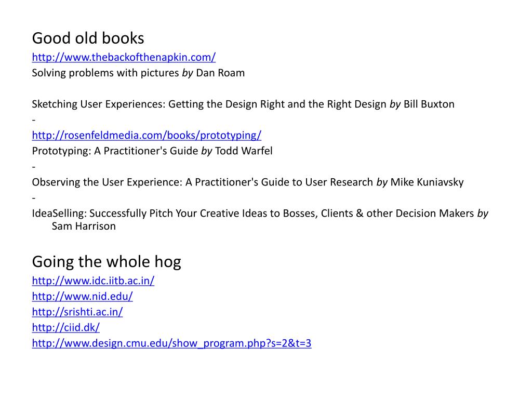Screen dimensions: 532x399
Task: Open the rosenfeldmedia.com prototyping book link
Action: (x=147, y=135)
